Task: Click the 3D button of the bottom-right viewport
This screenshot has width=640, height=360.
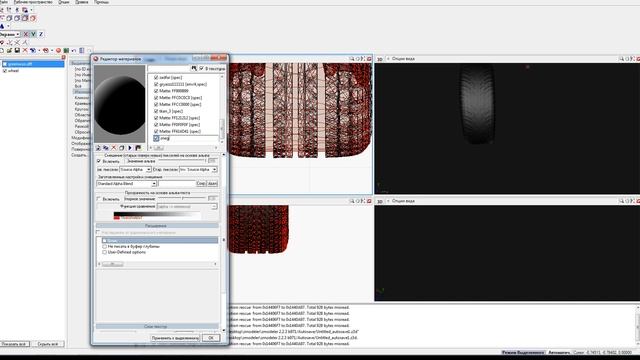Action: tap(380, 201)
